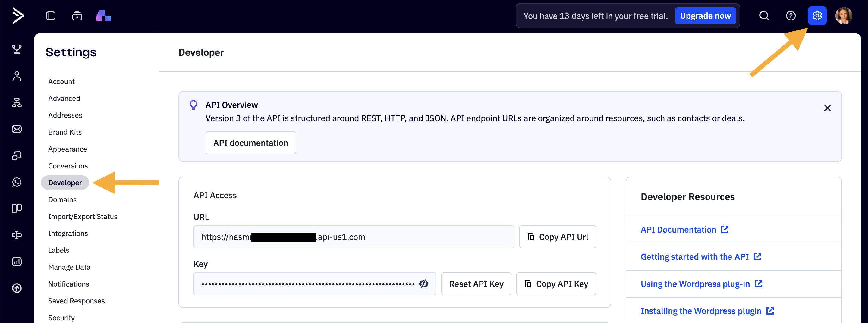
Task: Open the search magnifier icon
Action: tap(764, 16)
